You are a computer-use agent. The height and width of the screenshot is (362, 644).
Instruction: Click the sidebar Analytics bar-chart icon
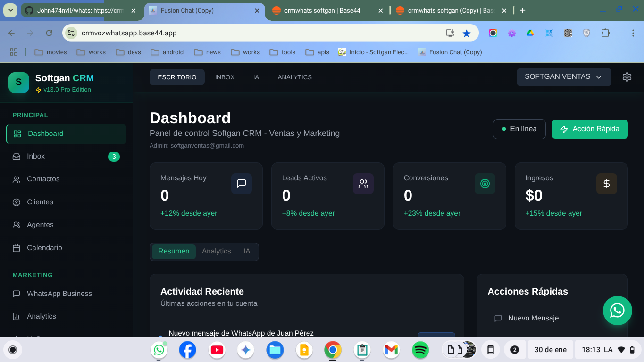point(17,317)
